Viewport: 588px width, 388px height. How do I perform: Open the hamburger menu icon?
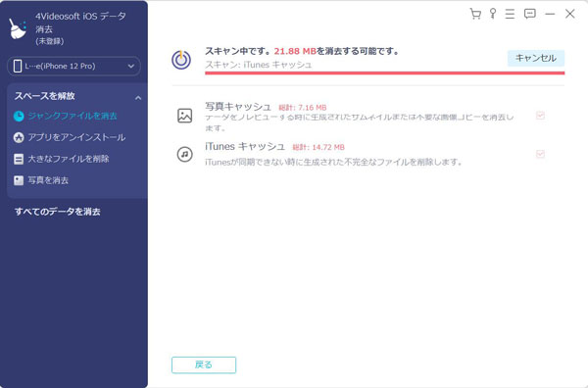510,14
